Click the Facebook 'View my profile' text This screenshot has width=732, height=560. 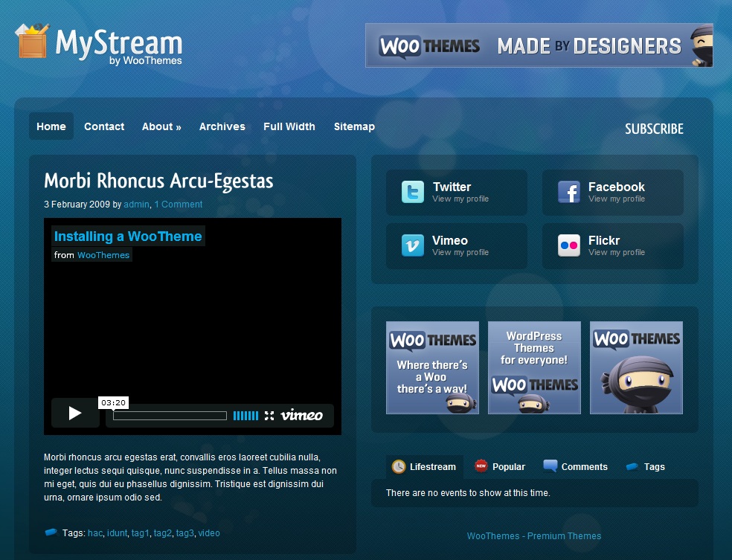coord(617,199)
